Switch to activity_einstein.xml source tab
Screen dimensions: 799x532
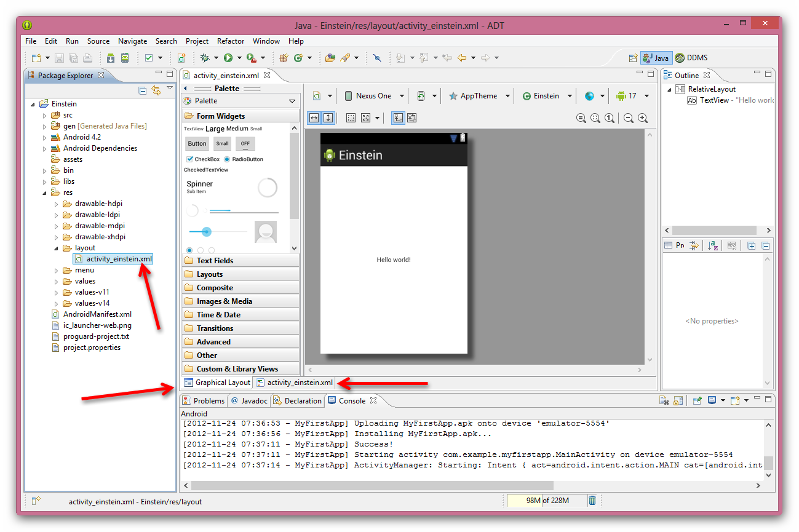[295, 383]
